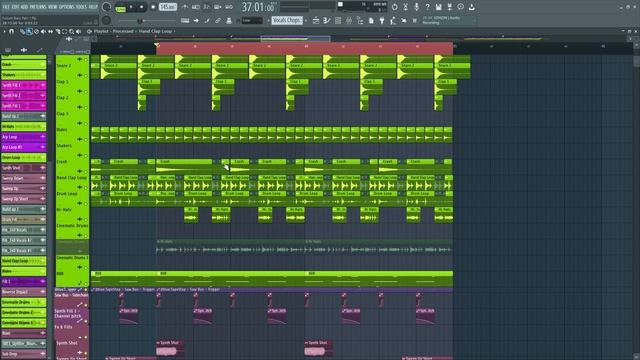Viewport: 640px width, 360px height.
Task: Mute the Clap 1 track
Action: point(86,92)
